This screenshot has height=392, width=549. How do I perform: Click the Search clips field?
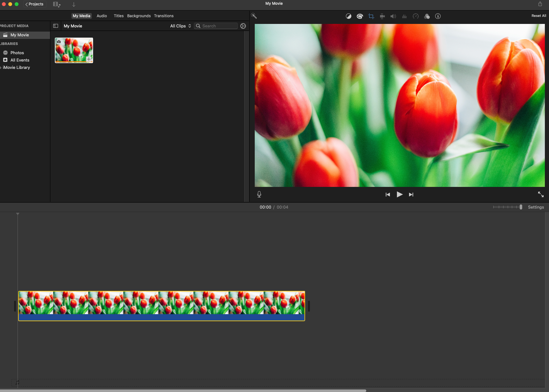pyautogui.click(x=216, y=26)
